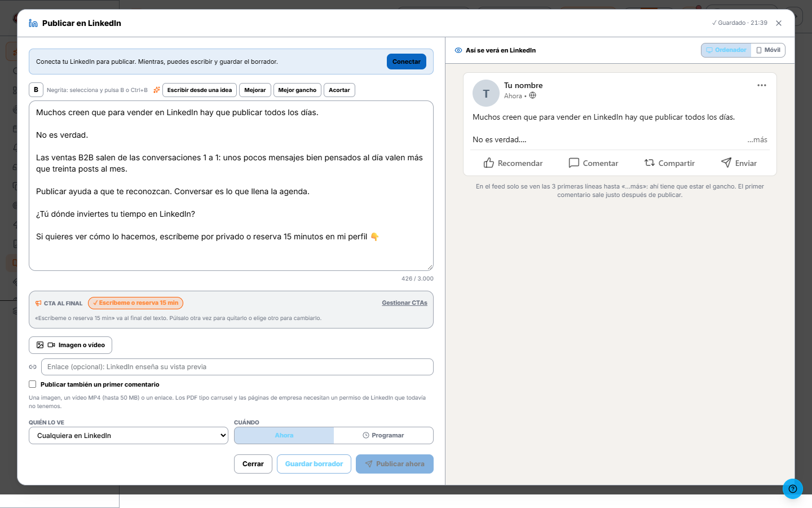
Task: Click the eye icon beside Así se verá
Action: coord(458,50)
